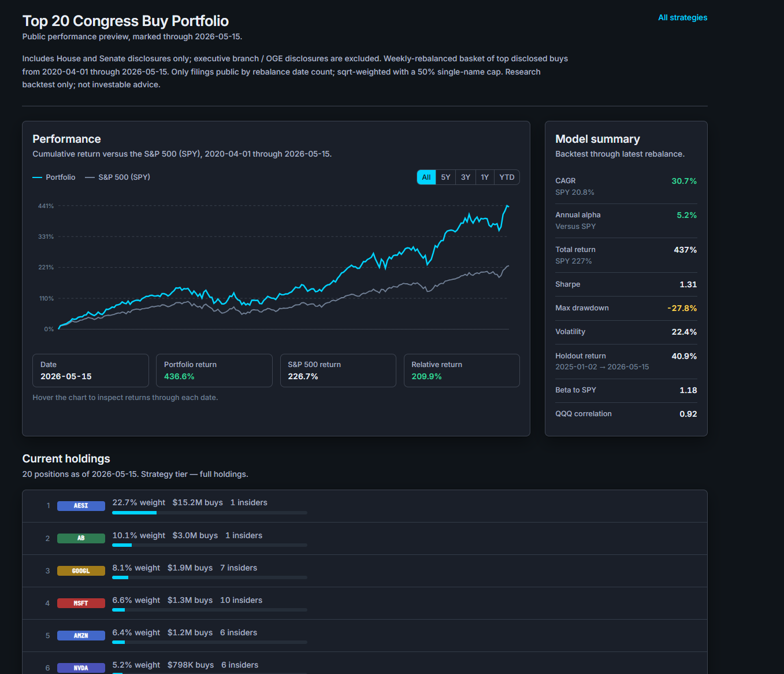Switch chart to YTD range
Viewport: 784px width, 674px height.
pyautogui.click(x=507, y=177)
